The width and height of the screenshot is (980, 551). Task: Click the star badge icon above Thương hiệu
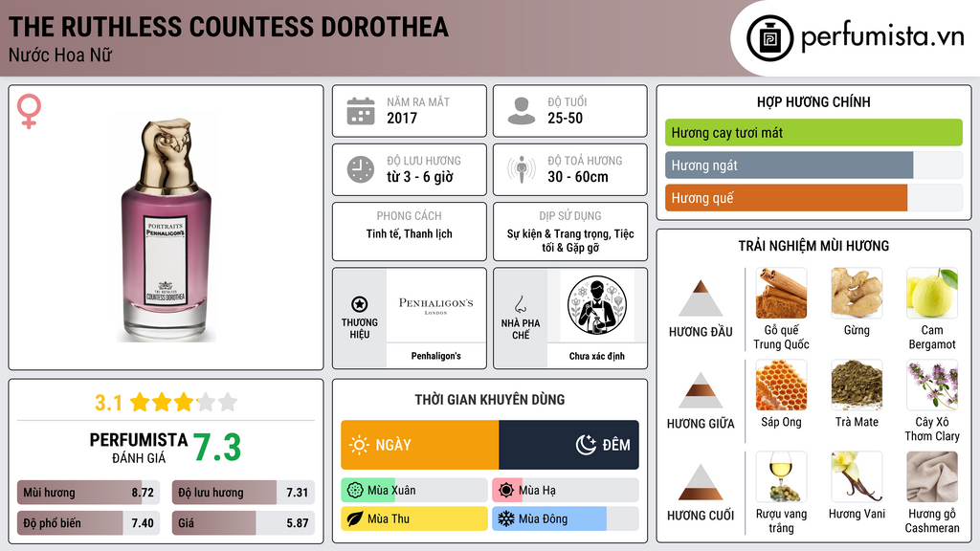(x=360, y=304)
